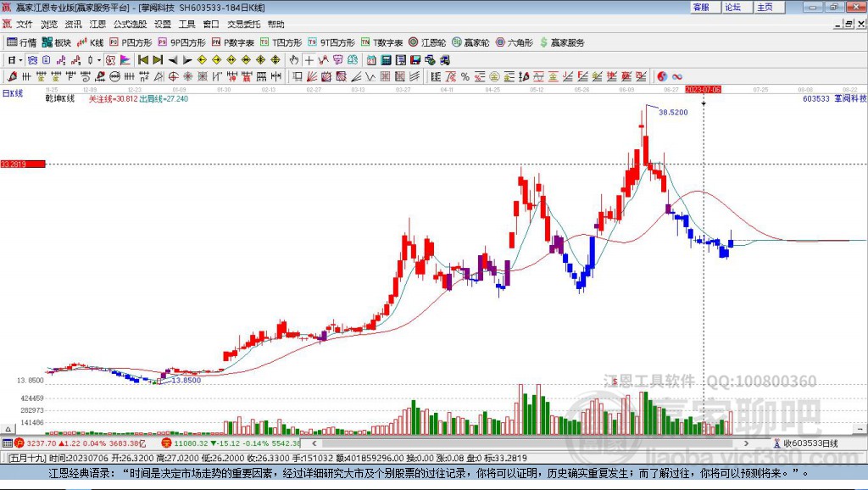Select the red fan lines tool
868x490 pixels.
click(312, 76)
